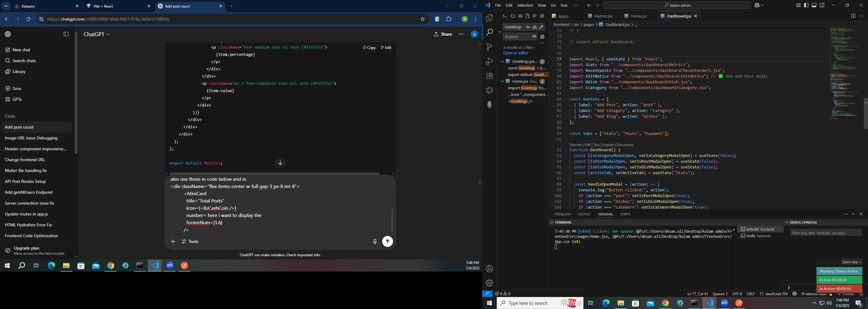This screenshot has width=868, height=309.
Task: Open Selection menu in VS Code
Action: pyautogui.click(x=525, y=5)
